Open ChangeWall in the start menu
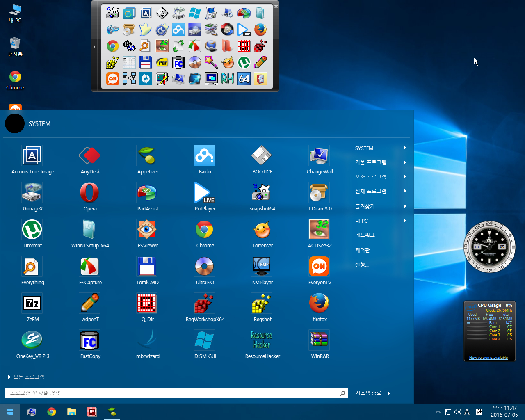Image resolution: width=525 pixels, height=420 pixels. (320, 160)
